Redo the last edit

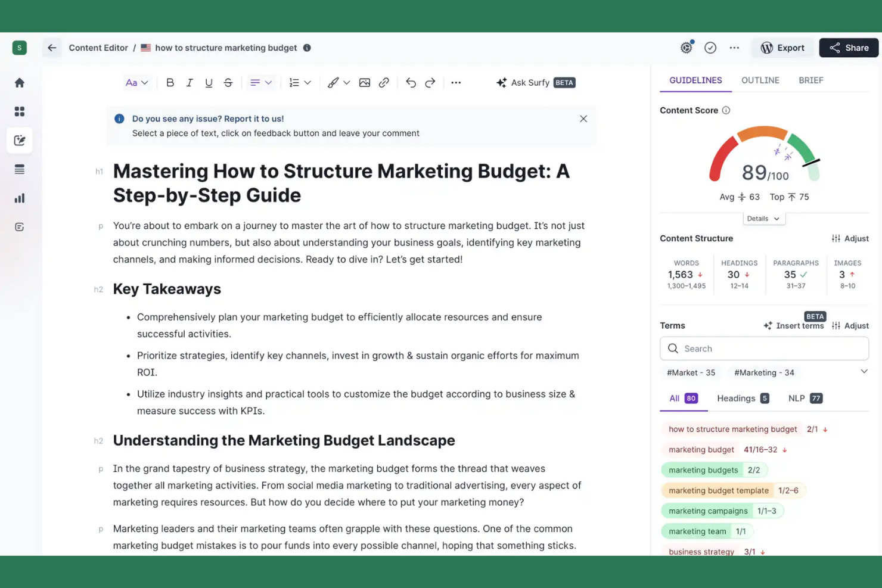(430, 83)
